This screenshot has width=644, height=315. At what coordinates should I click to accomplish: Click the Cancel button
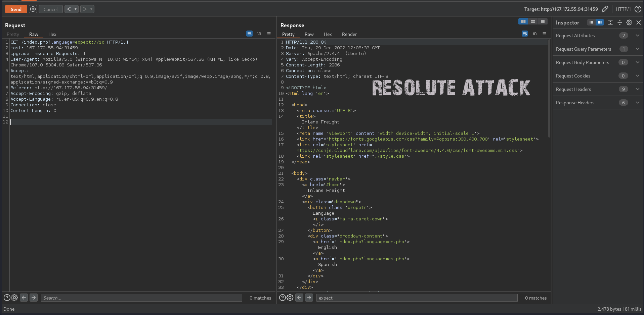pyautogui.click(x=50, y=9)
